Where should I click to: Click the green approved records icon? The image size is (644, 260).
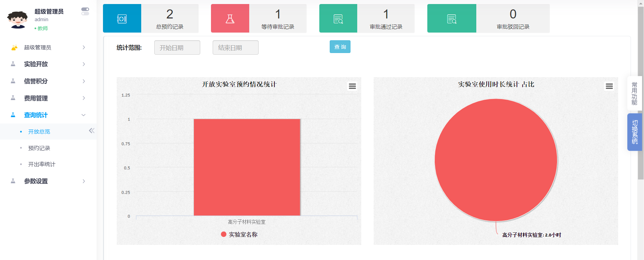tap(338, 19)
